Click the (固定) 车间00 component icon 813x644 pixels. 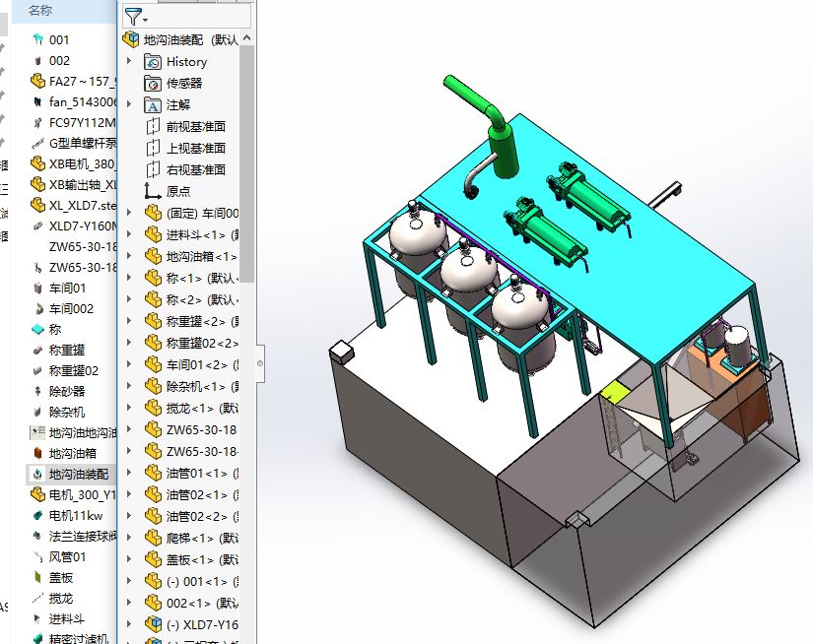pyautogui.click(x=153, y=213)
